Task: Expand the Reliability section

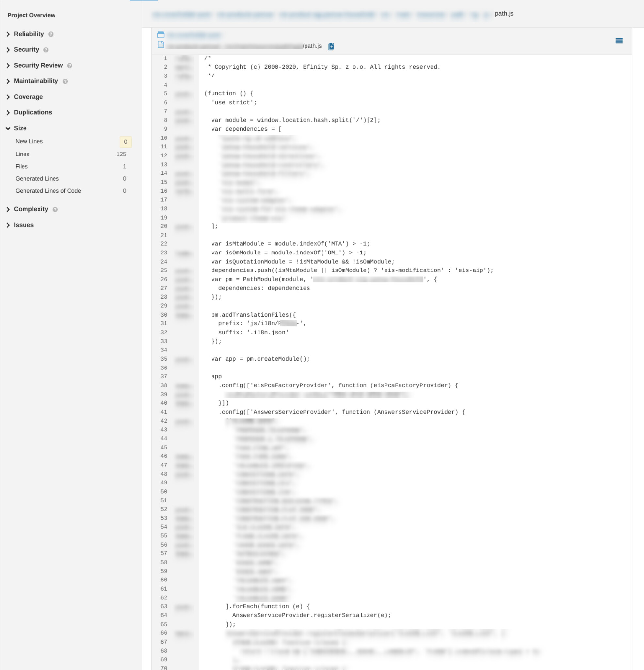Action: (x=29, y=34)
